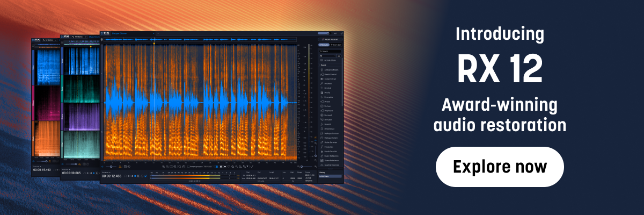Open the Deconstruct module

(328, 128)
